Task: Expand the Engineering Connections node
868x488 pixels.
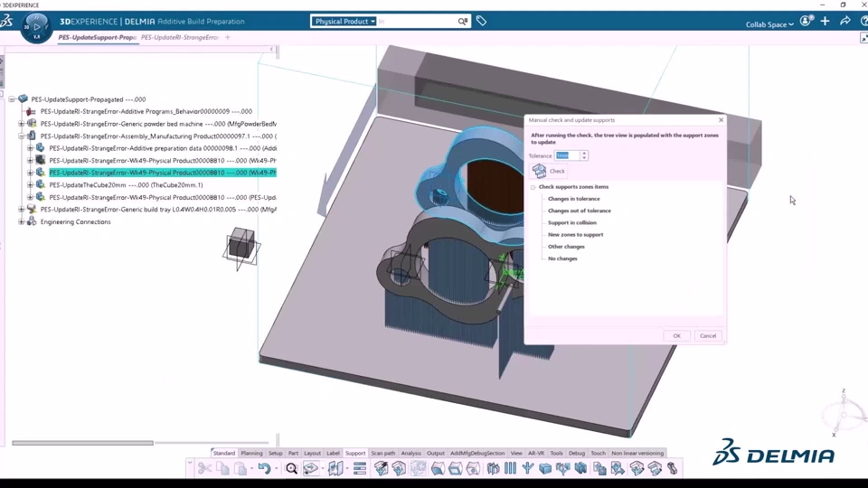Action: pos(21,222)
